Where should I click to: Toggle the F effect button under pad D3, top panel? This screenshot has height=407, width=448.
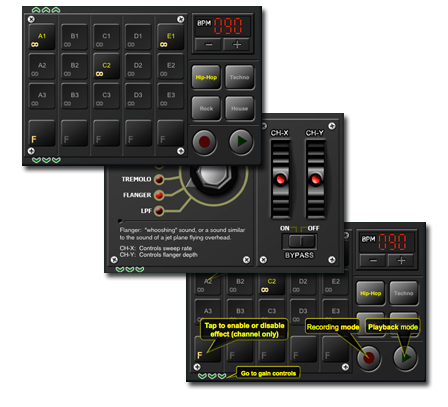click(x=138, y=133)
